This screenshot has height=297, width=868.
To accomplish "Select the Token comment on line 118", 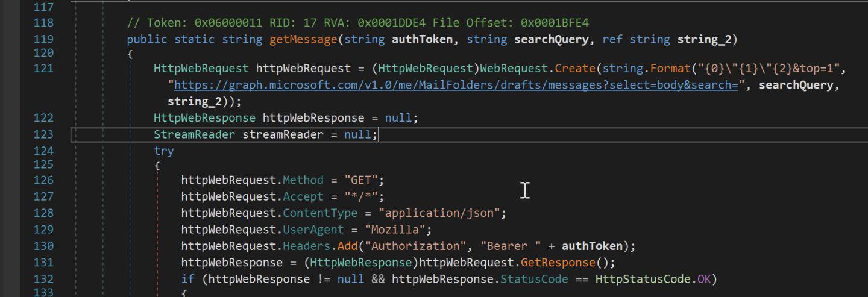I will click(357, 23).
